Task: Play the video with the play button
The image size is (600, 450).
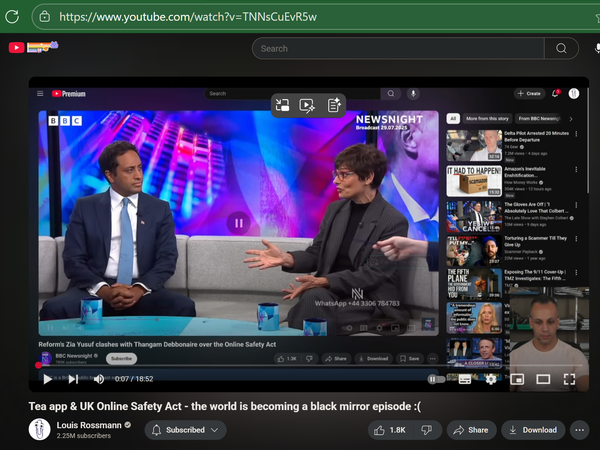Action: tap(47, 379)
